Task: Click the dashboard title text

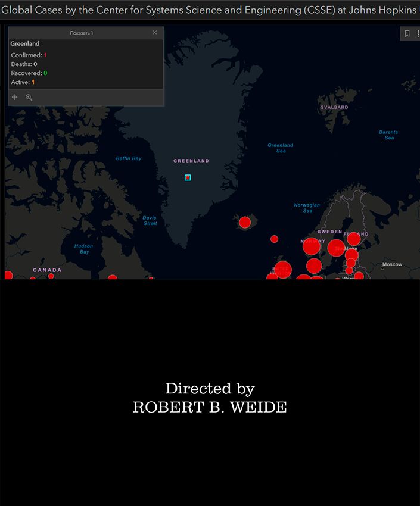Action: (x=209, y=10)
